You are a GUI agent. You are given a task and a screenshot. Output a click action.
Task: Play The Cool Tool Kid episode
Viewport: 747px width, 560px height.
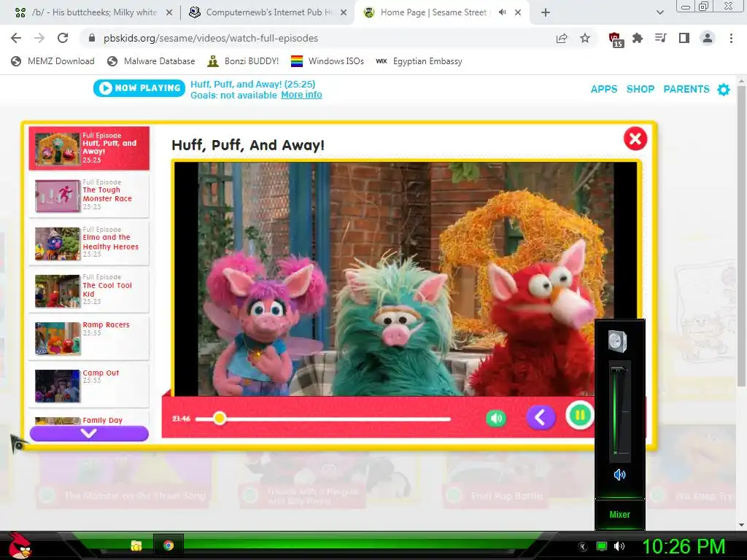89,290
